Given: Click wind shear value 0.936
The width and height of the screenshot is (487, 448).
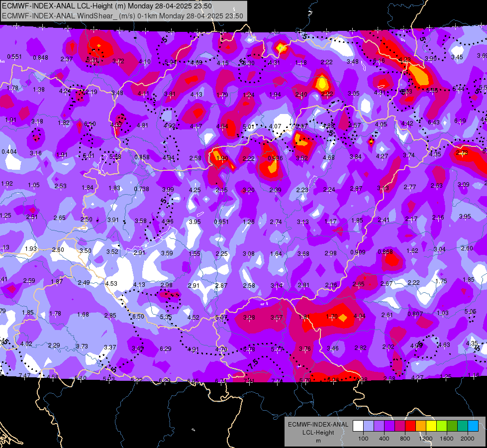Looking at the screenshot, I should tap(275, 158).
